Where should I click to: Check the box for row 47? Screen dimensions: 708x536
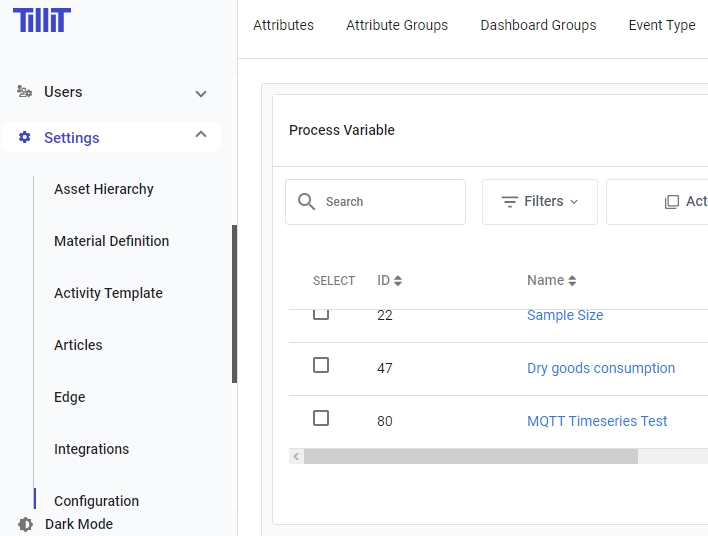(x=321, y=366)
